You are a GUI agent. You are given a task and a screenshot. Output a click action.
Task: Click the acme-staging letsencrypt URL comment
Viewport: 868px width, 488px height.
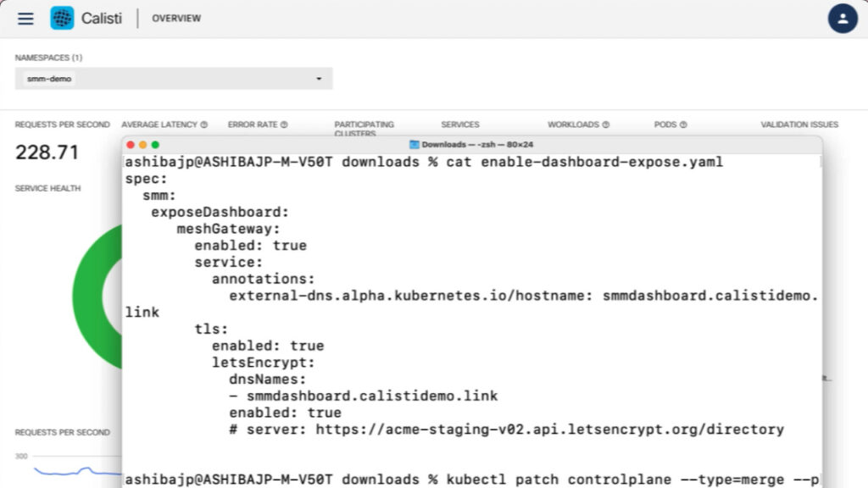pyautogui.click(x=506, y=430)
